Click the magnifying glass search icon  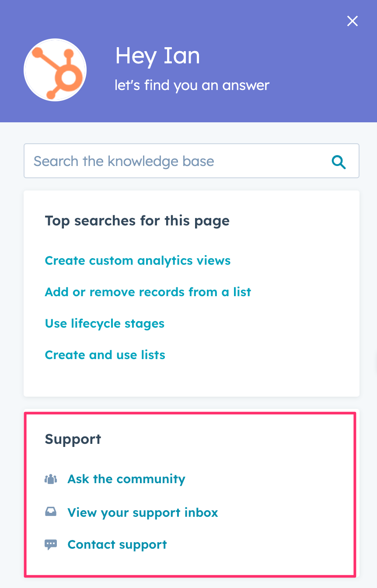pos(339,162)
